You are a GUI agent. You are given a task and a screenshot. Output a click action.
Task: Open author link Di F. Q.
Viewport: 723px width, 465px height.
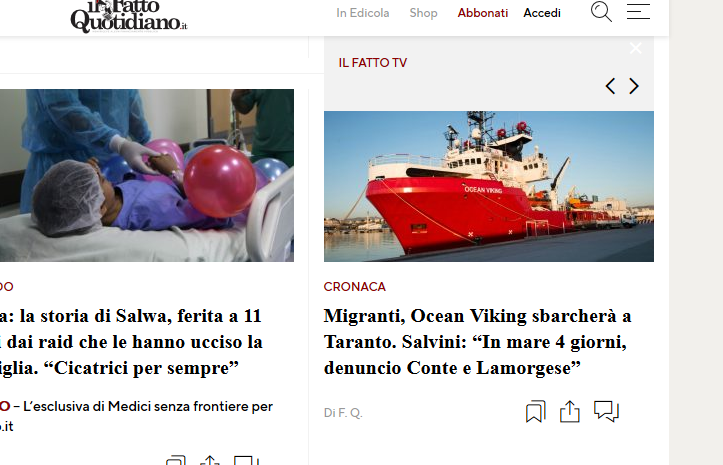coord(343,413)
